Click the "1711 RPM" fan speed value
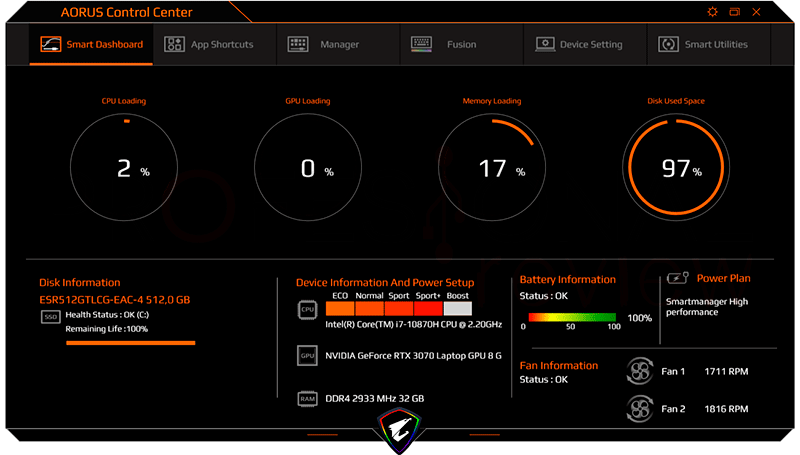 (726, 371)
